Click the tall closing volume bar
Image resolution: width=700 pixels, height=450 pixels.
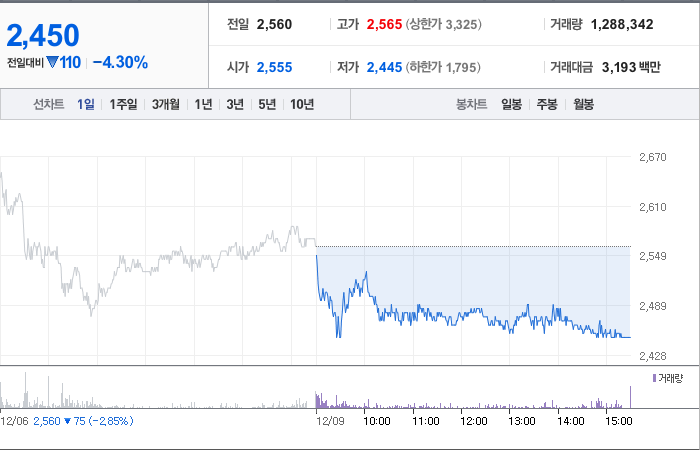pyautogui.click(x=630, y=397)
